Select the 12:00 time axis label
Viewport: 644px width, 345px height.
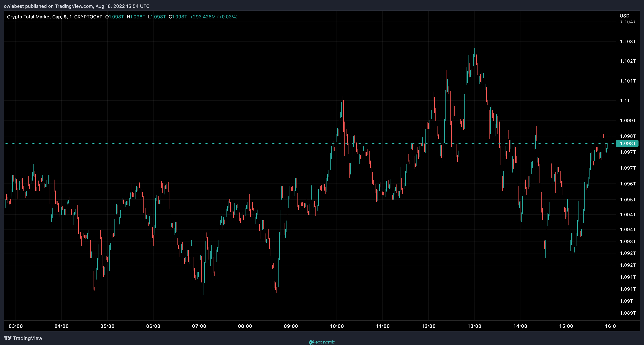428,326
